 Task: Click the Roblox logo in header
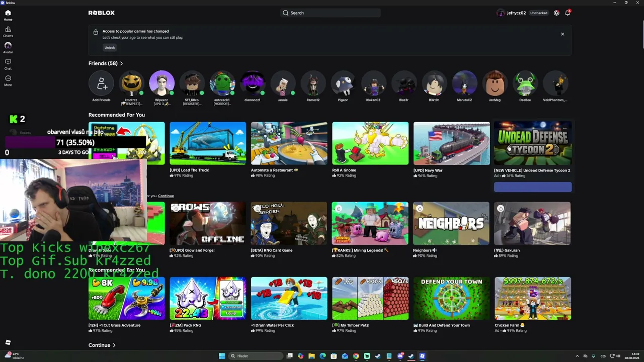coord(102,13)
